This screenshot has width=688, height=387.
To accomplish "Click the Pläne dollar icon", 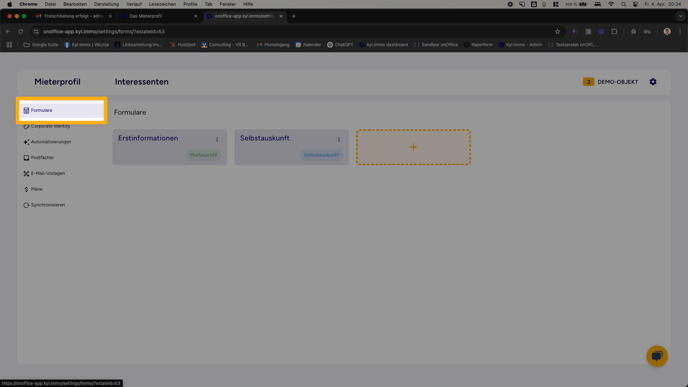I will [x=26, y=189].
